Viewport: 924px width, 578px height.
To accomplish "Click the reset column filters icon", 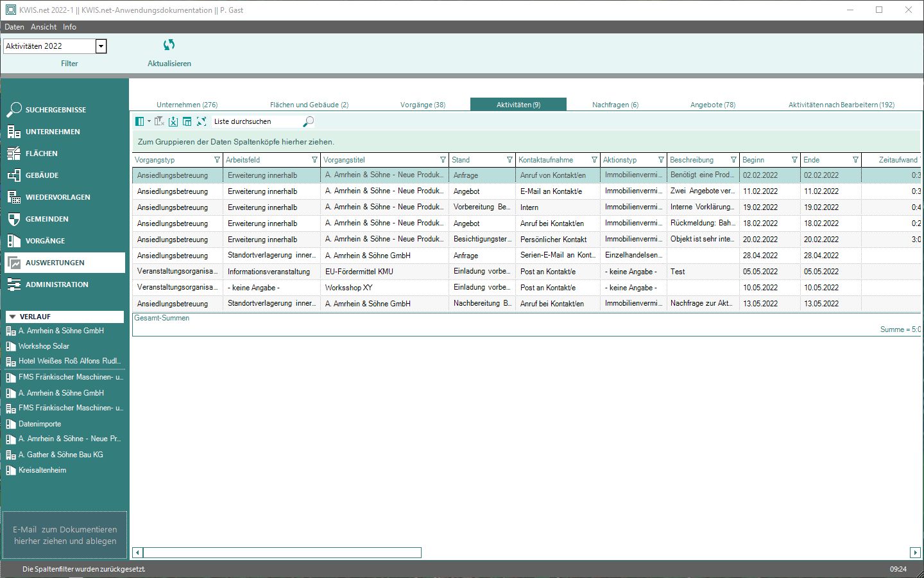I will pyautogui.click(x=160, y=121).
